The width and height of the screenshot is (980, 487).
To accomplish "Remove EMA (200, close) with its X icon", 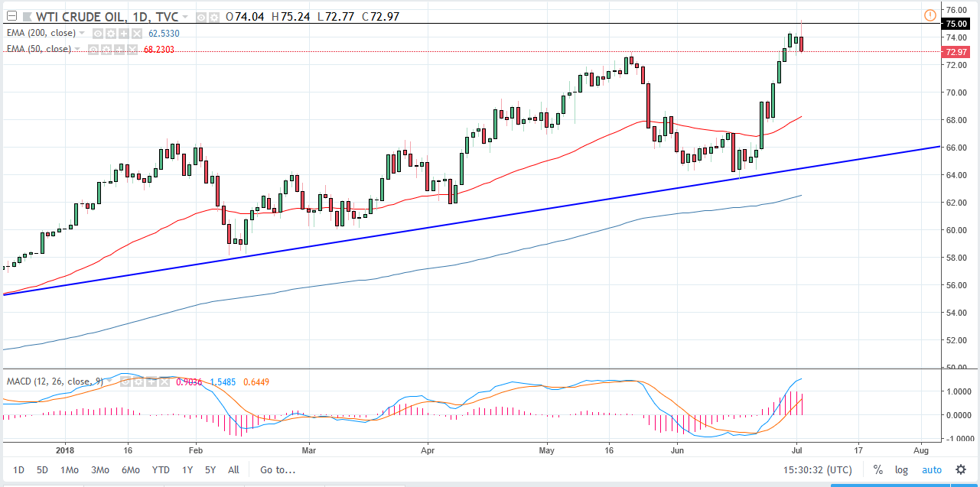I will (x=137, y=33).
